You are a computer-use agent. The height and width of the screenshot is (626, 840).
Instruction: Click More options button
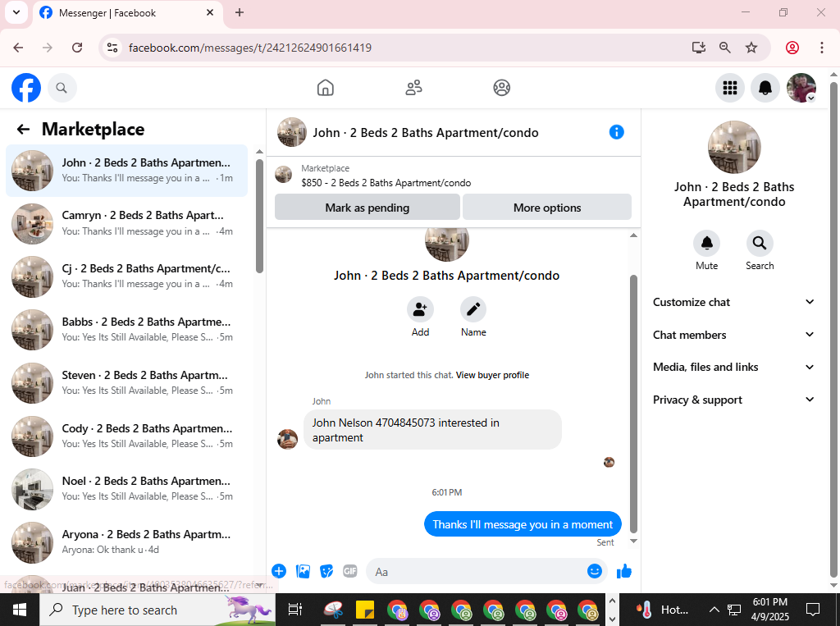[547, 208]
